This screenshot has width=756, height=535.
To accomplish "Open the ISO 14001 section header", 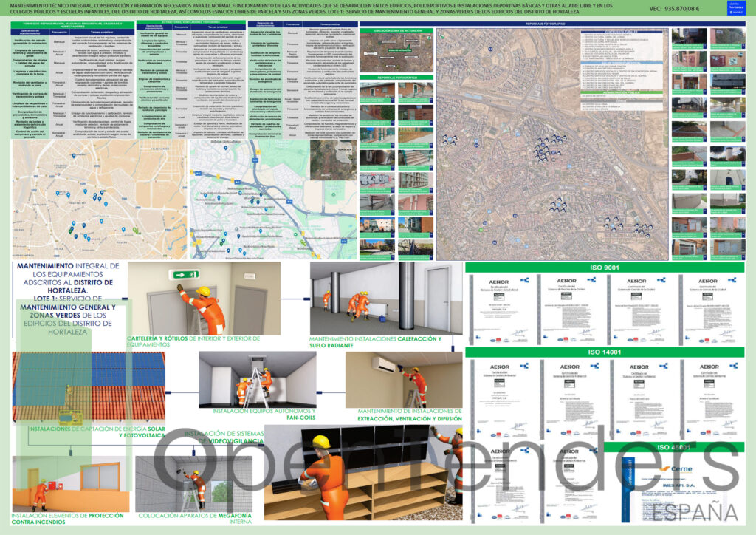I will (x=605, y=352).
